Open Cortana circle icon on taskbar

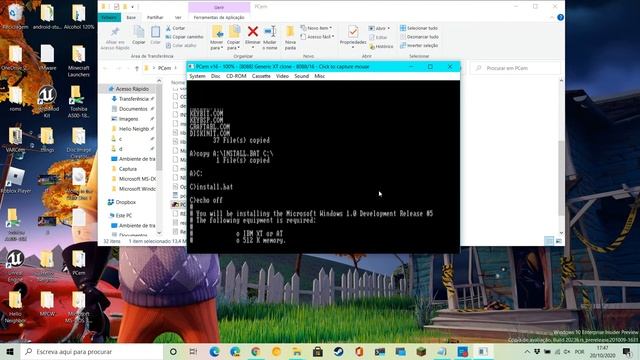[x=173, y=351]
